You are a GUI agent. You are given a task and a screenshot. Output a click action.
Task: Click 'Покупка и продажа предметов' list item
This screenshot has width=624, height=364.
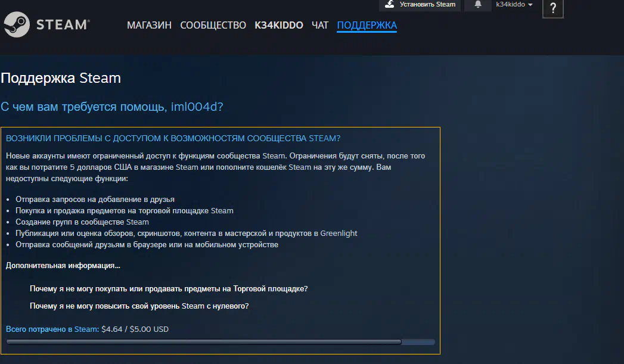124,210
